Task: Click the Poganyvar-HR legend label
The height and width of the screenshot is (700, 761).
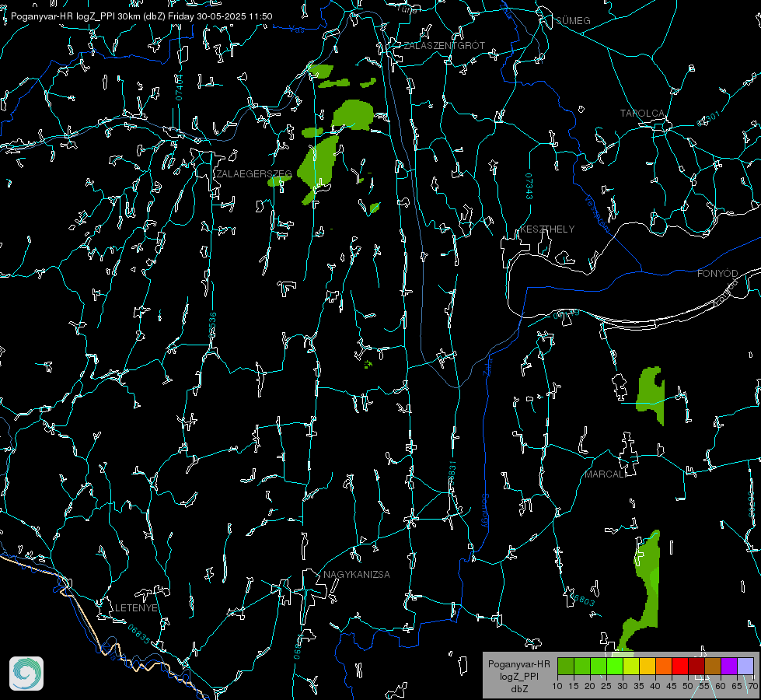Action: [x=518, y=663]
